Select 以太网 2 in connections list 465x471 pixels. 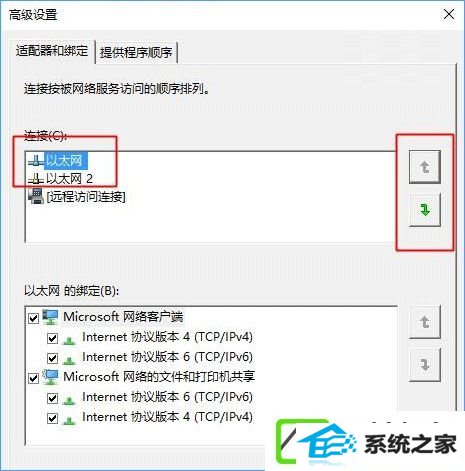69,179
